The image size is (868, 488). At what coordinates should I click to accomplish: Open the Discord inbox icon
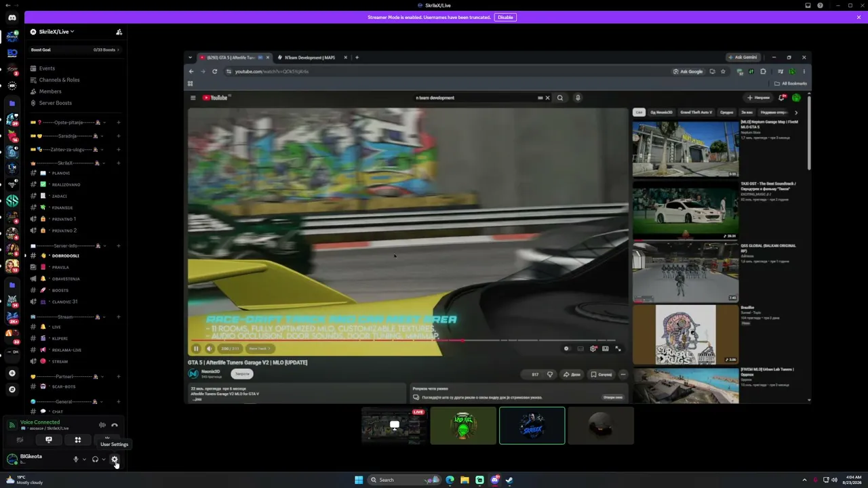click(x=808, y=5)
